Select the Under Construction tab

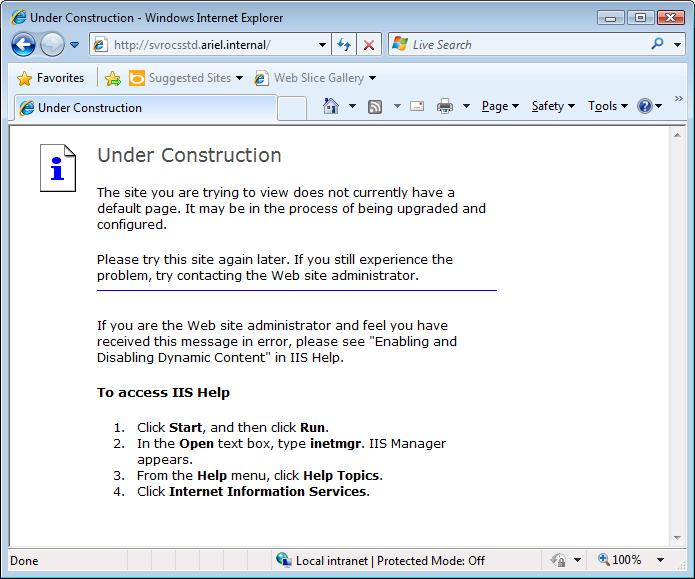point(145,108)
